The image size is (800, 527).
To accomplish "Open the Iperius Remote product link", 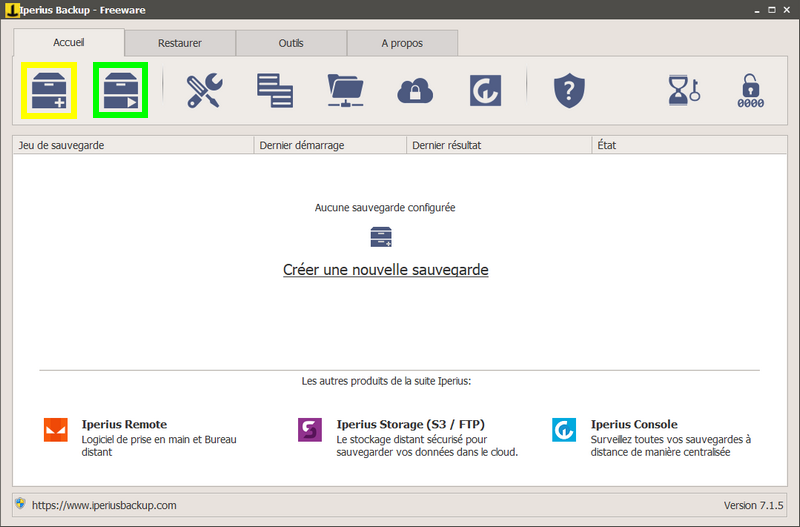I will 124,424.
